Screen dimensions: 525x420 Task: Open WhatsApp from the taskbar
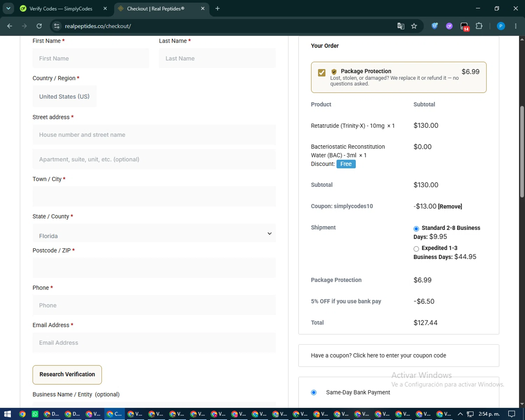pos(35,414)
